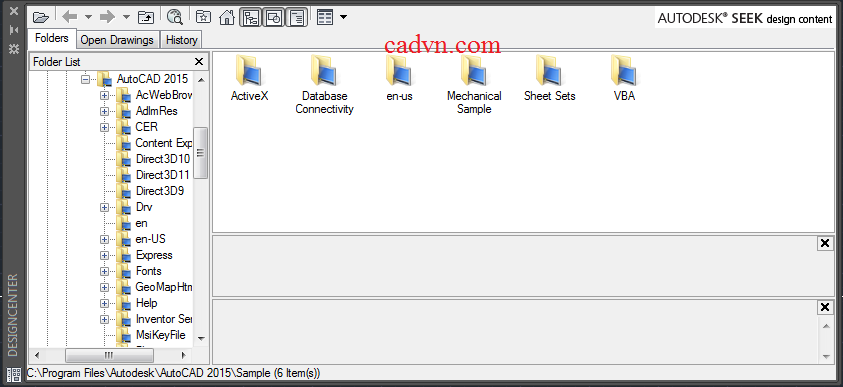Viewport: 843px width, 387px height.
Task: Open the Database Connectivity folder icon
Action: (x=324, y=71)
